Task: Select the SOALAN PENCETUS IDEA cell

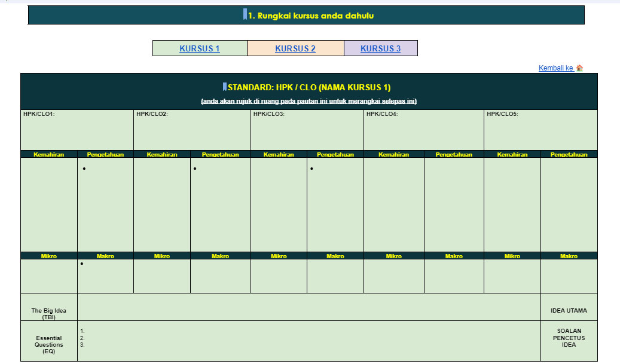Action: tap(569, 338)
